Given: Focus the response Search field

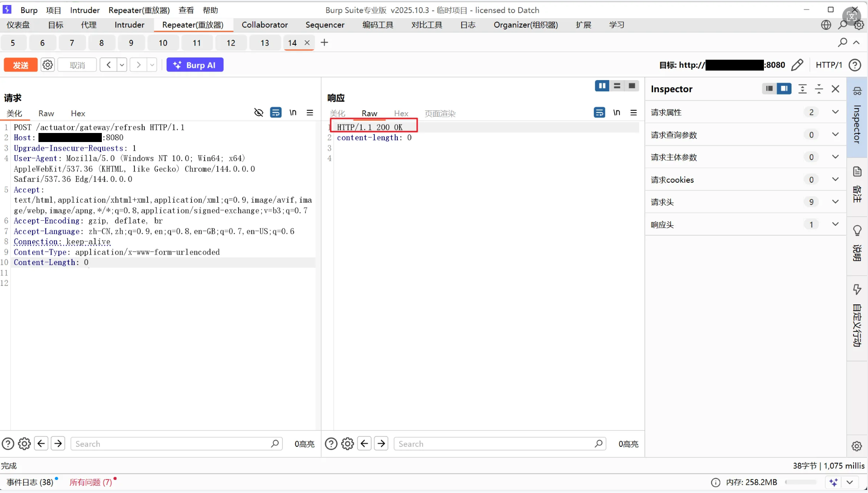Looking at the screenshot, I should coord(500,444).
